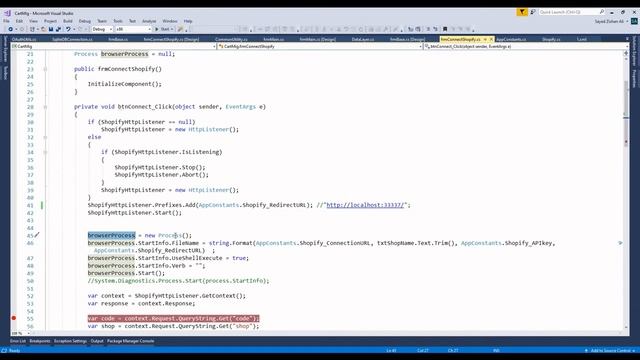The height and width of the screenshot is (360, 640).
Task: Collapse the if block outline at line 34
Action: click(x=45, y=152)
